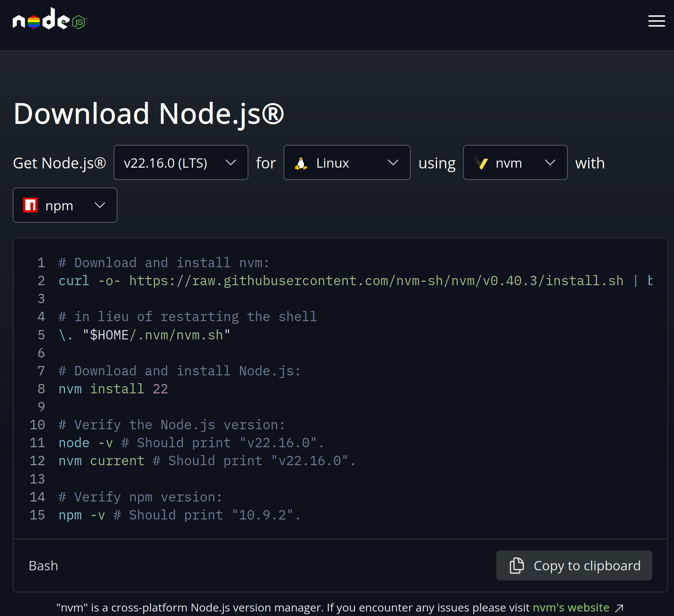The image size is (674, 616).
Task: Open the v22.16.0 (LTS) version dropdown
Action: [x=181, y=162]
